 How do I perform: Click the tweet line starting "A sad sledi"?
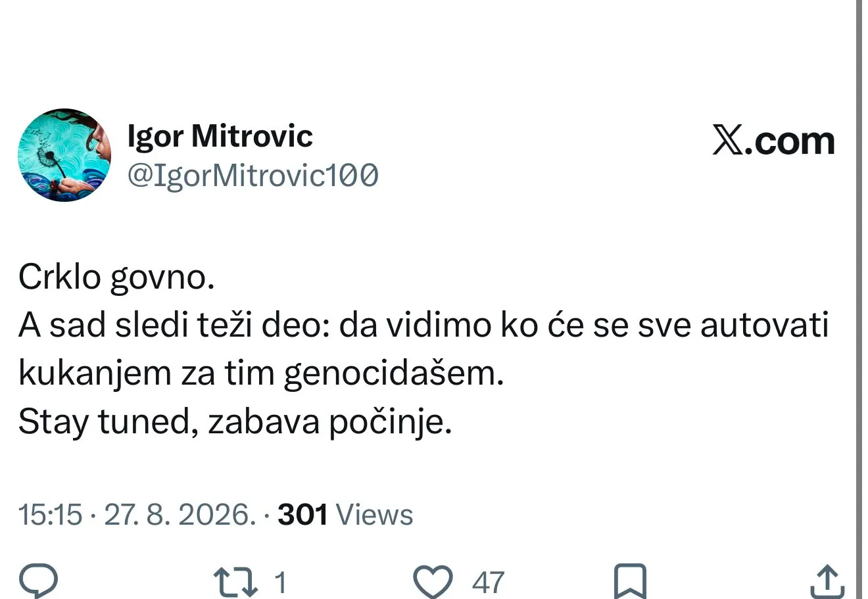click(x=423, y=325)
